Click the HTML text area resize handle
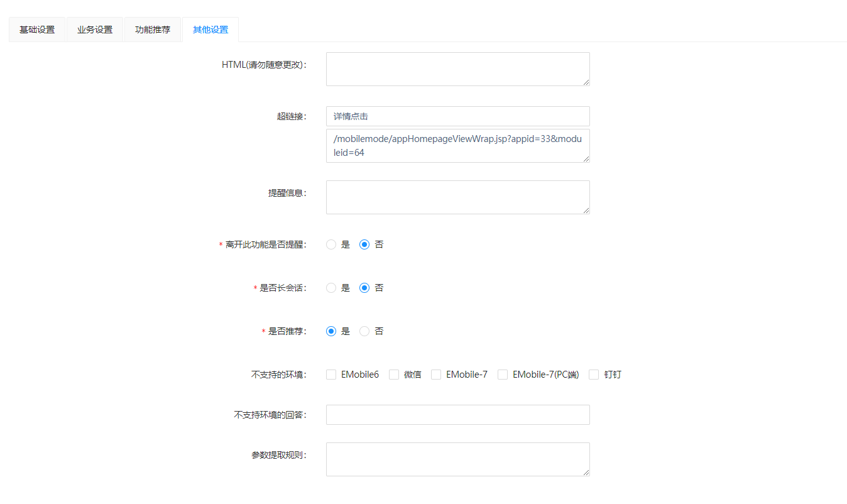Screen dimensions: 847x504 pos(586,82)
